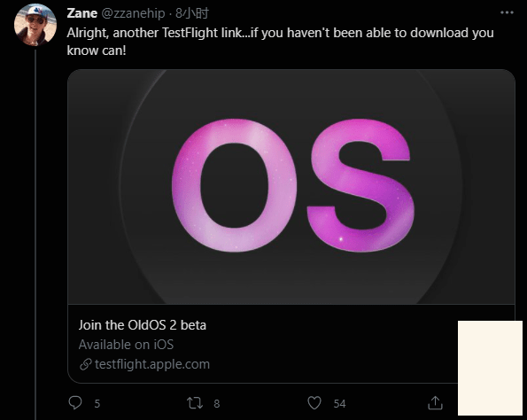This screenshot has width=527, height=420.
Task: Click the display name Zane
Action: 82,13
